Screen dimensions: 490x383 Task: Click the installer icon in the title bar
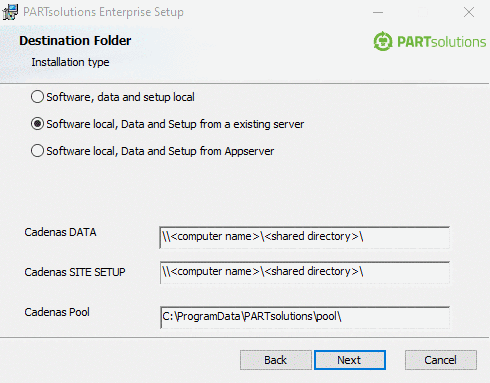click(x=10, y=12)
